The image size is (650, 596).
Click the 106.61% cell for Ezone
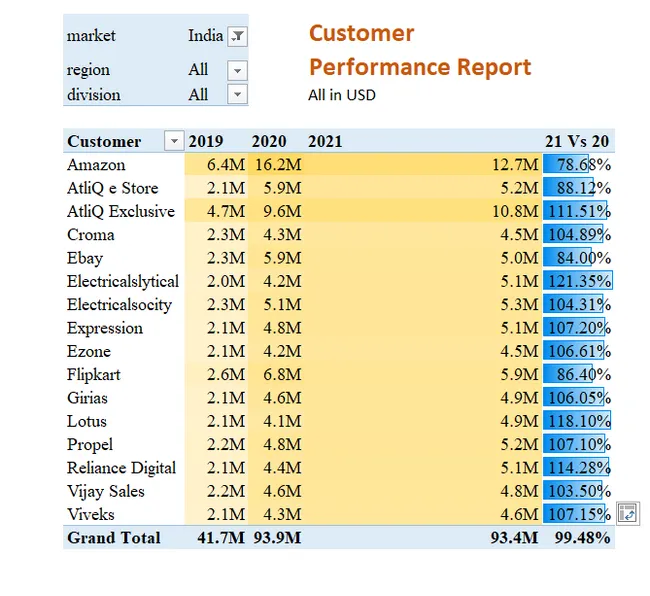pyautogui.click(x=579, y=351)
